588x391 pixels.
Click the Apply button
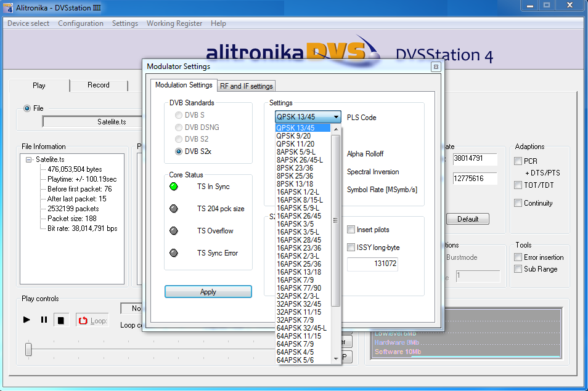pos(208,292)
